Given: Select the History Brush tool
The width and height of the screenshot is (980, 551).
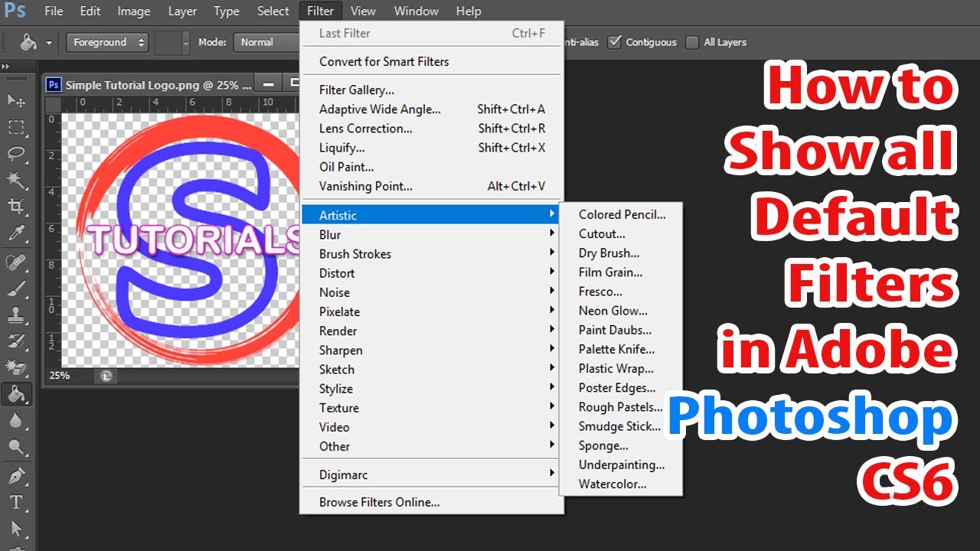Looking at the screenshot, I should point(16,342).
